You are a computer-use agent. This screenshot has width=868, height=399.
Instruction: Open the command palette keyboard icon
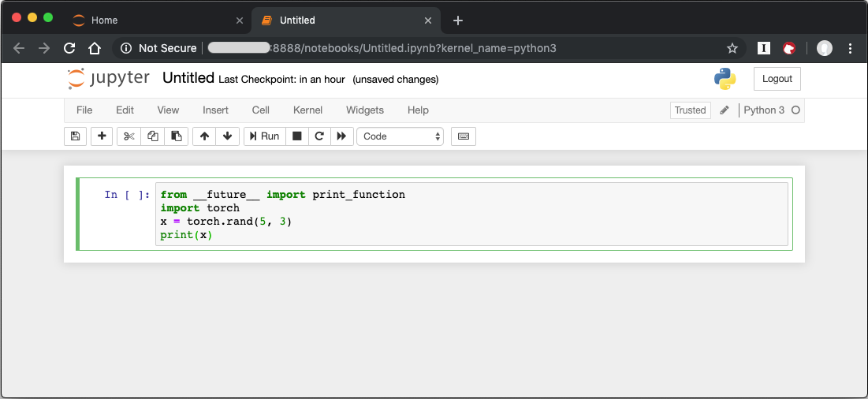tap(464, 136)
